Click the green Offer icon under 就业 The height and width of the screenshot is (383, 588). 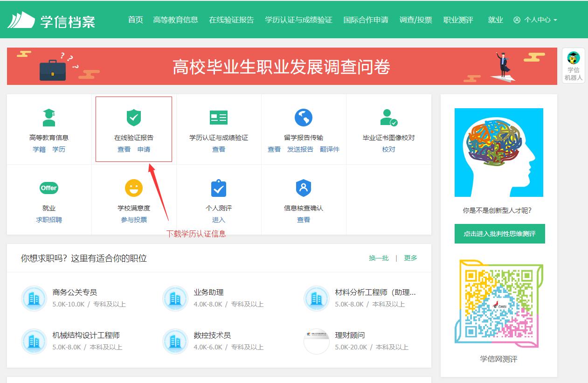pos(49,188)
